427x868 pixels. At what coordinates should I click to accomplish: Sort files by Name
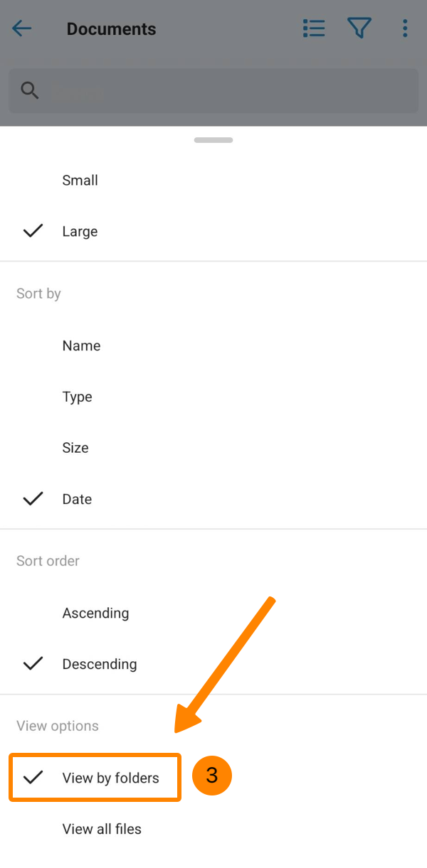coord(81,345)
